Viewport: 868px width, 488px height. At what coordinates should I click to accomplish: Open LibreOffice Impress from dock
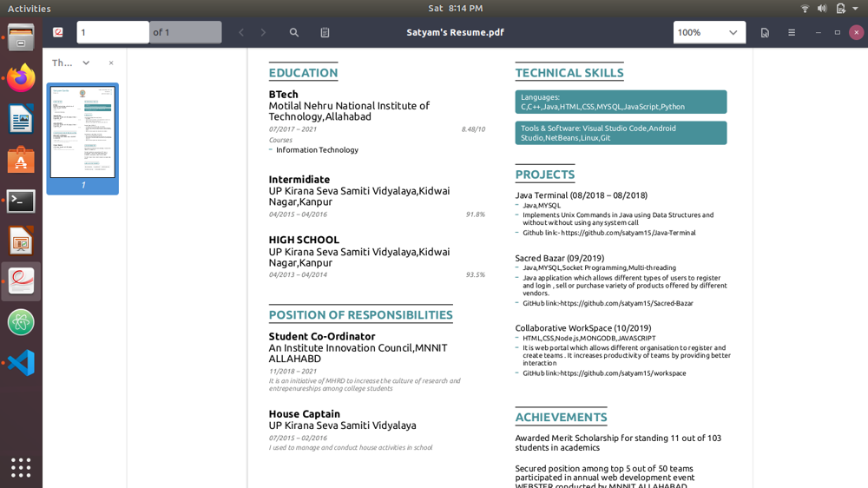(x=21, y=241)
